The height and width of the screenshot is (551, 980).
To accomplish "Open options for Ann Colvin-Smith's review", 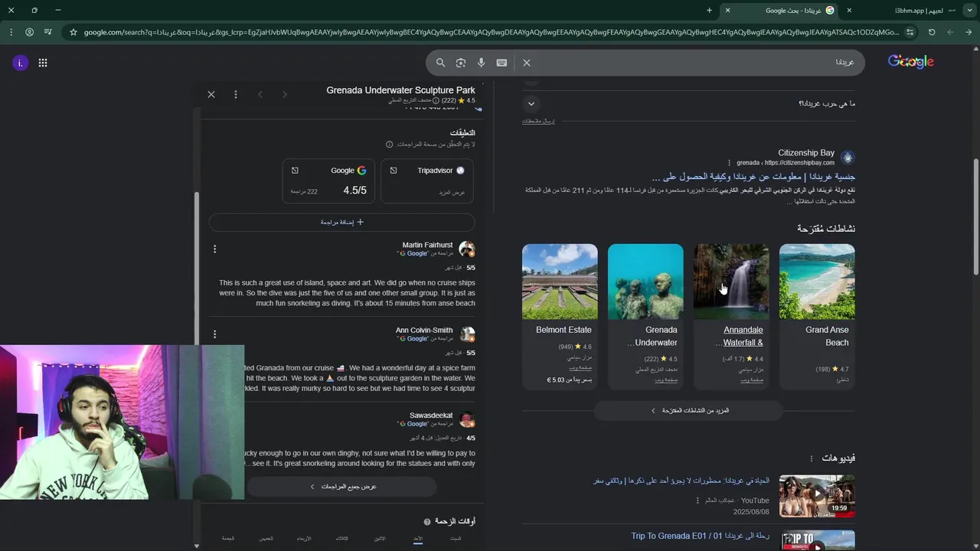I will pyautogui.click(x=214, y=334).
